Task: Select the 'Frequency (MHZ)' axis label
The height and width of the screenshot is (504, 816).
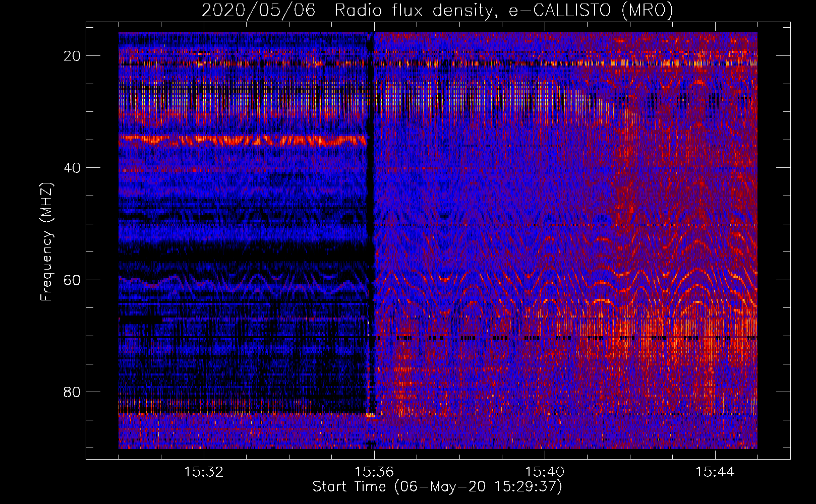Action: coord(46,242)
